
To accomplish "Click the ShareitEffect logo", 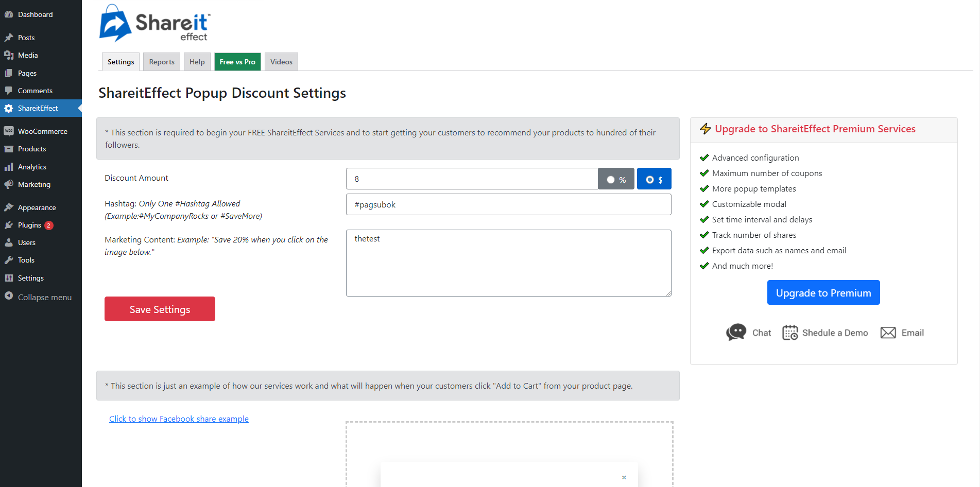I will (155, 23).
